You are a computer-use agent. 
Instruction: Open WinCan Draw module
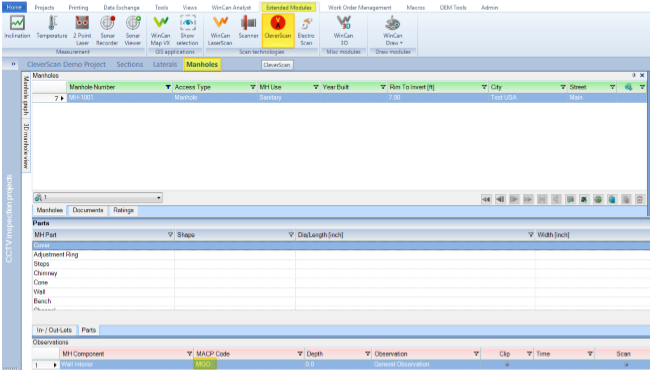[x=393, y=30]
